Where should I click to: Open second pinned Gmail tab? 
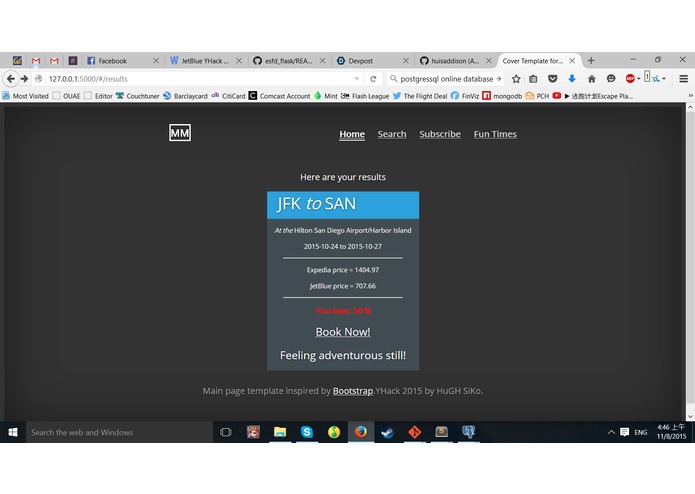pyautogui.click(x=54, y=61)
